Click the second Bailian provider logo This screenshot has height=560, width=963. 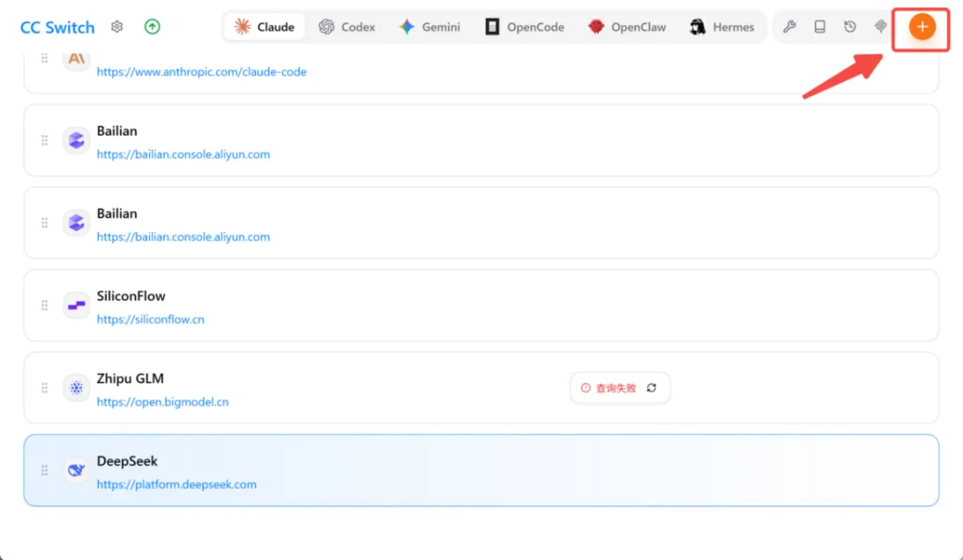coord(76,223)
